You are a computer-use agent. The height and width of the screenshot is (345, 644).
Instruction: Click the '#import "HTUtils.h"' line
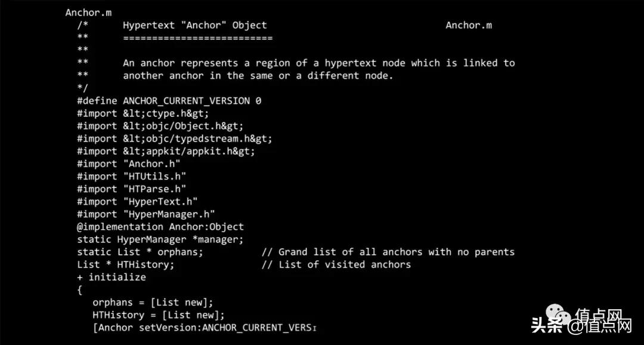pos(132,176)
